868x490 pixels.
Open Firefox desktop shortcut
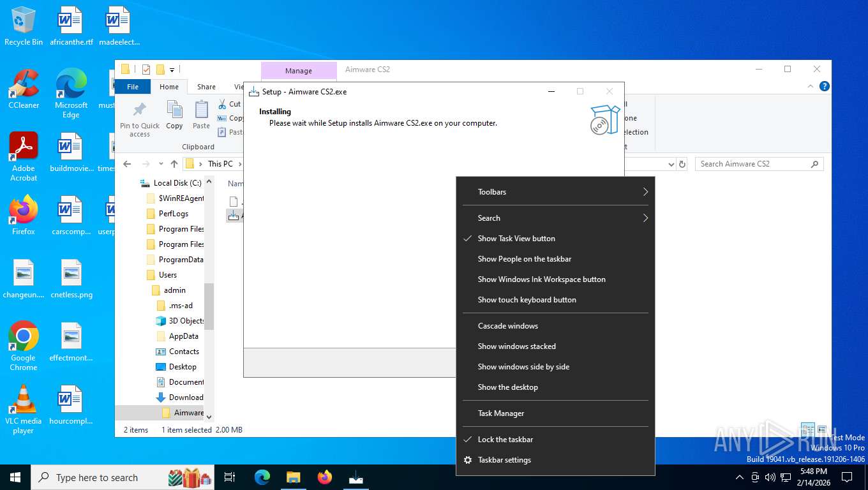tap(24, 215)
